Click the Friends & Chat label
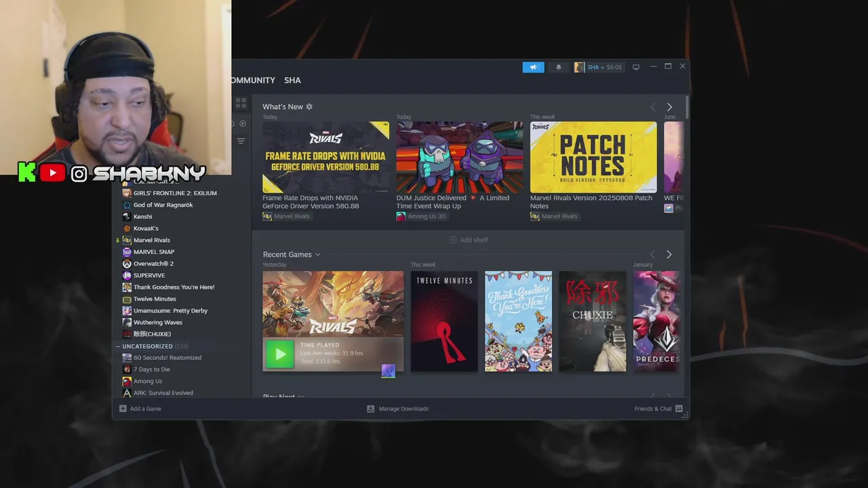 (x=653, y=409)
